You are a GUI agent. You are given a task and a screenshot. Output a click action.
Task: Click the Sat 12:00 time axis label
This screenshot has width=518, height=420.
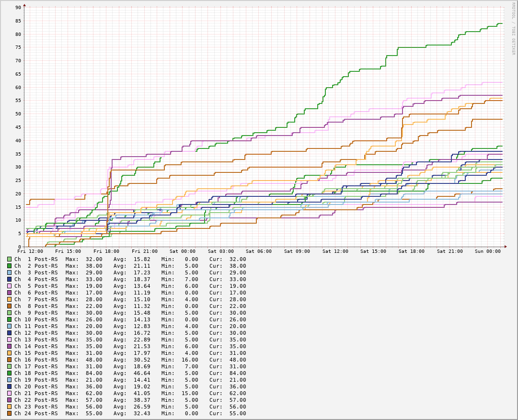tap(335, 251)
